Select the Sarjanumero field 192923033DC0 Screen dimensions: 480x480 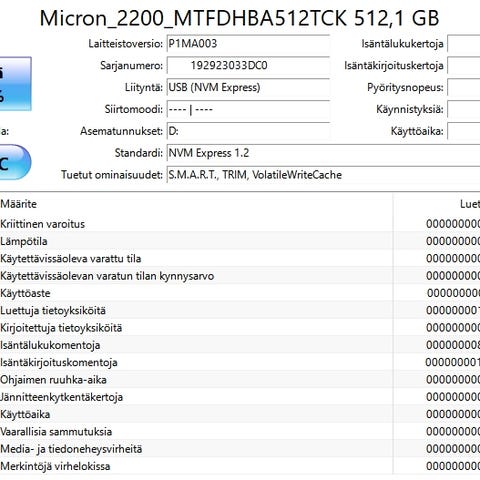click(248, 66)
